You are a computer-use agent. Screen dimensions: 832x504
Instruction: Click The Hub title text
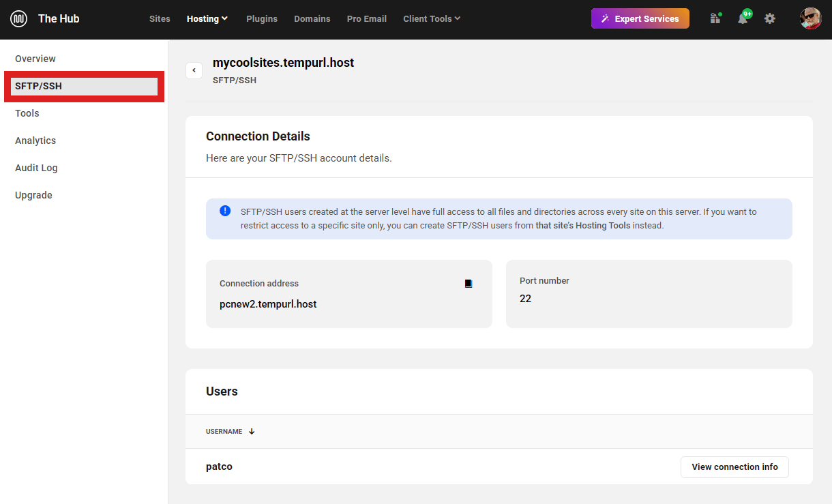coord(59,19)
